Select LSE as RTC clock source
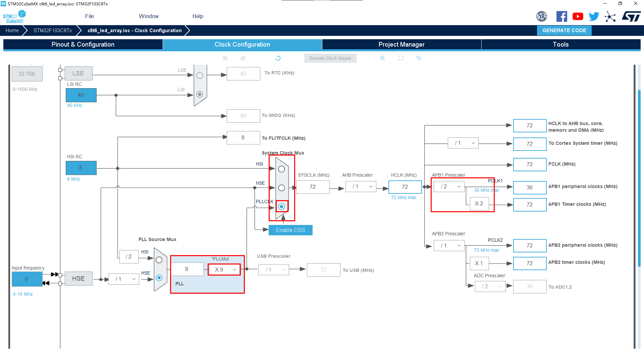Viewport: 644px width, 352px height. (x=200, y=75)
